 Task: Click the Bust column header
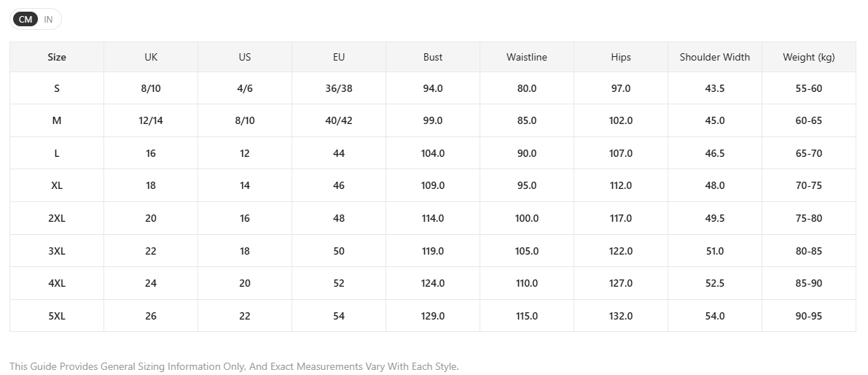tap(433, 57)
